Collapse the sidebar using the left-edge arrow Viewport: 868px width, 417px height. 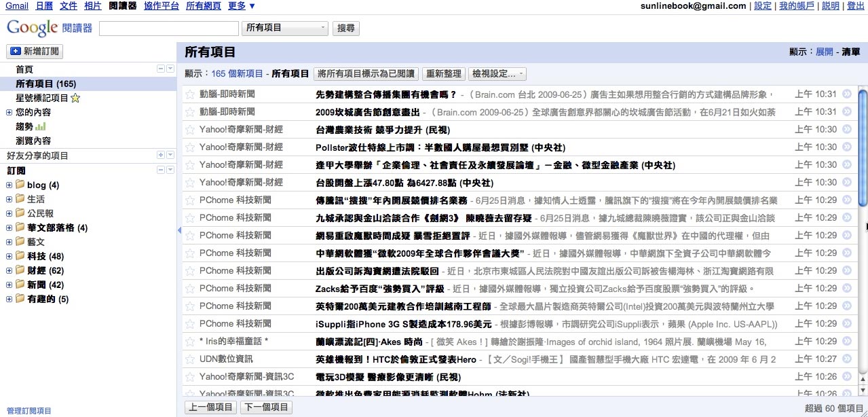[179, 231]
